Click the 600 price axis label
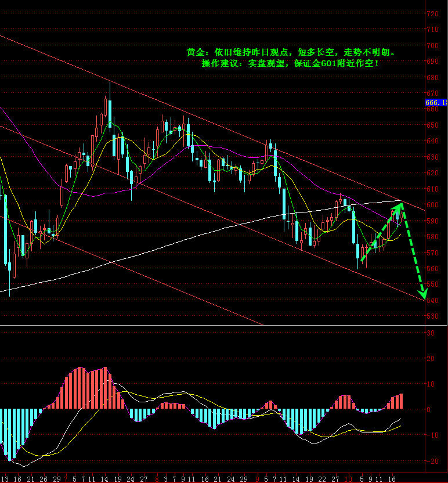This screenshot has width=448, height=483. tap(432, 205)
